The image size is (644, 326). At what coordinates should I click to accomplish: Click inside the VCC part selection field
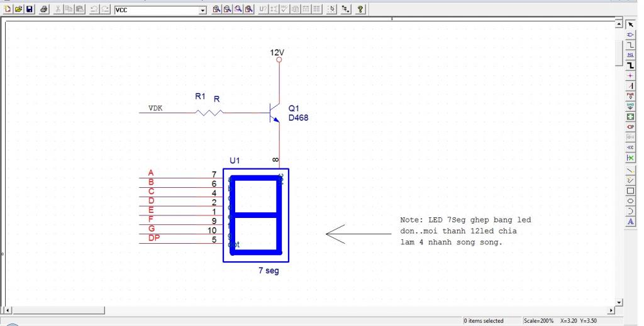point(157,10)
